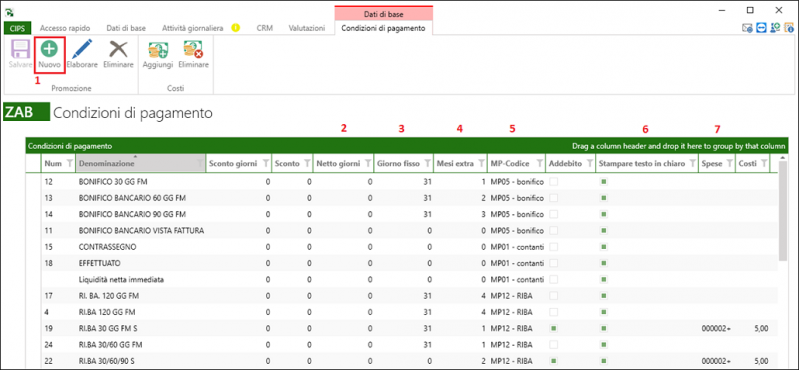This screenshot has height=370, width=799.
Task: Open the Sconto giorni column filter
Action: click(x=265, y=164)
